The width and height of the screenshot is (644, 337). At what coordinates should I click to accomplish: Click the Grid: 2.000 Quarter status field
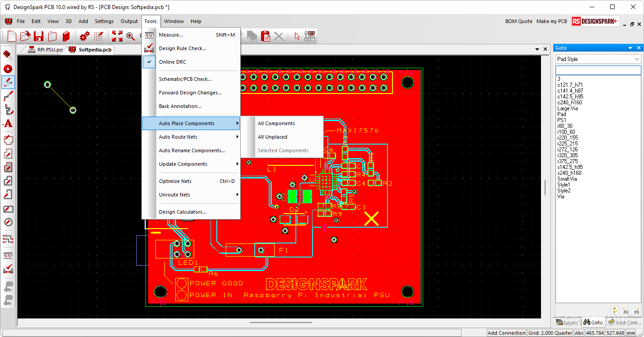[550, 333]
